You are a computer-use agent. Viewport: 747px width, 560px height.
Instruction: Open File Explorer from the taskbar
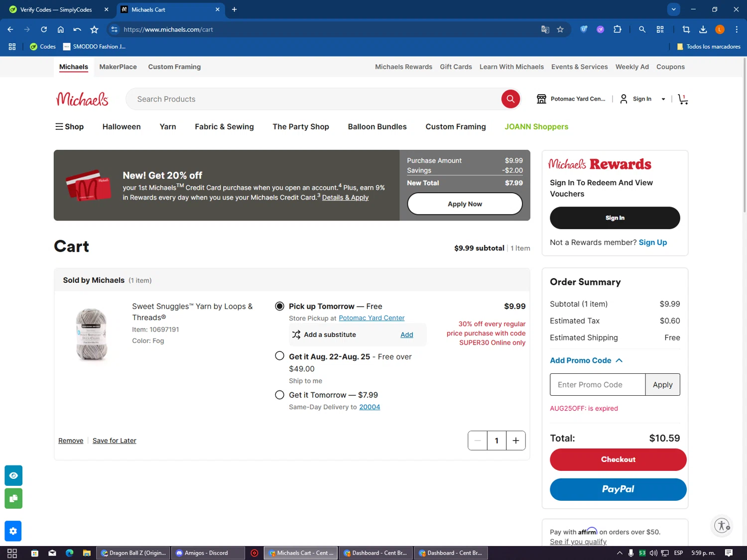[87, 553]
